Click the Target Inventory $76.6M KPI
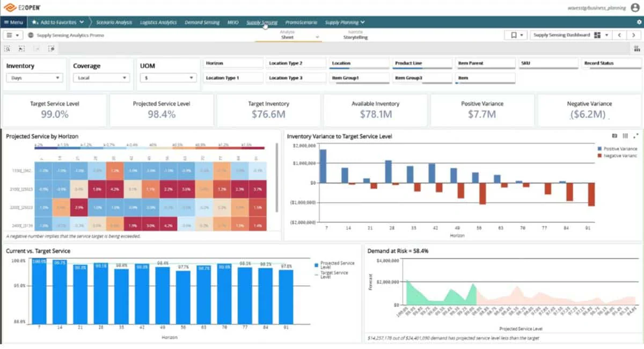Screen dimensions: 644x349 tap(268, 110)
